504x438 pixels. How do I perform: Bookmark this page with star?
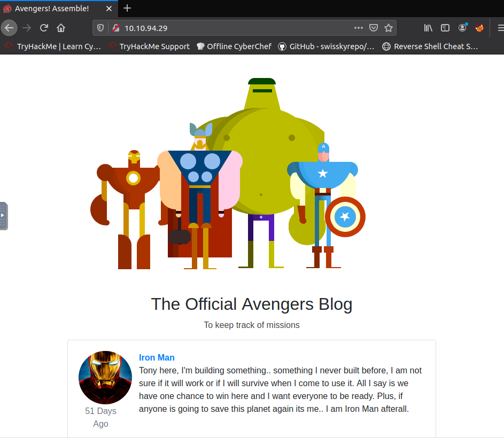[389, 28]
